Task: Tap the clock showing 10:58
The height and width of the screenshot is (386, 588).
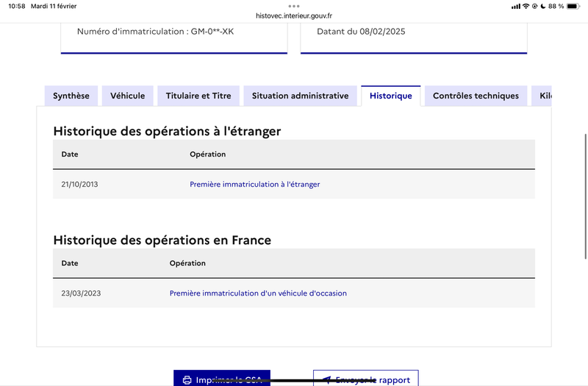Action: 16,6
